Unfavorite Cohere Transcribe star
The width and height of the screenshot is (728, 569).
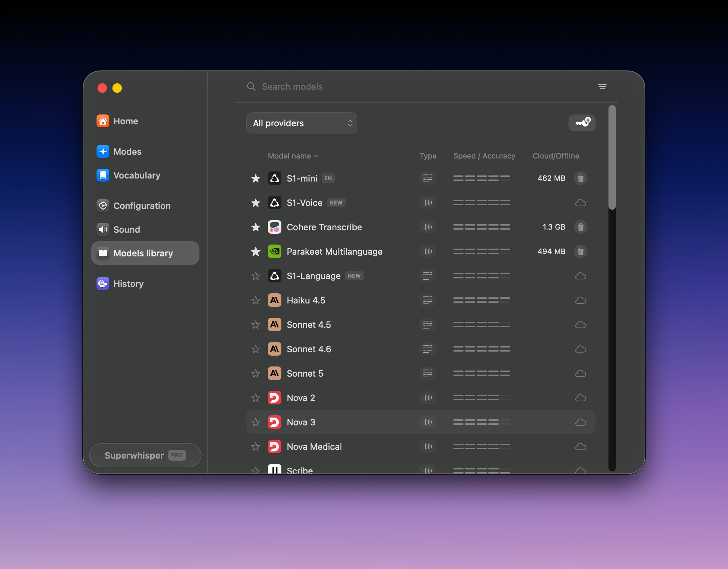coord(256,227)
